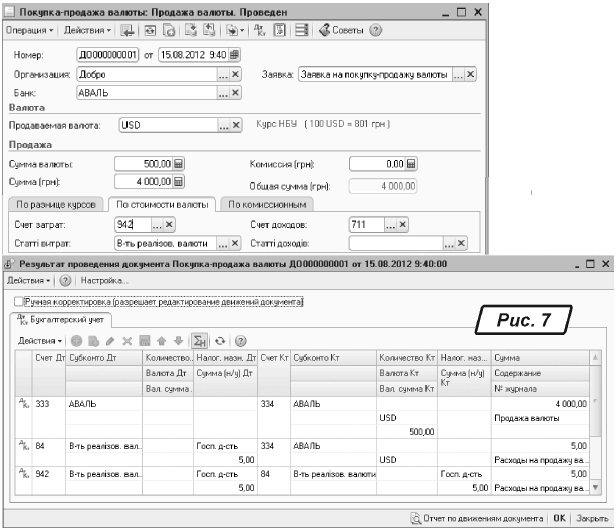The height and width of the screenshot is (532, 616).
Task: Enable Ручная корректировка checkbox
Action: (18, 301)
